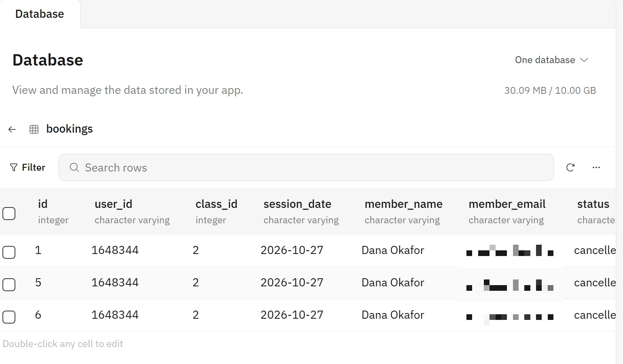Click the bookings table name
This screenshot has height=364, width=623.
70,129
